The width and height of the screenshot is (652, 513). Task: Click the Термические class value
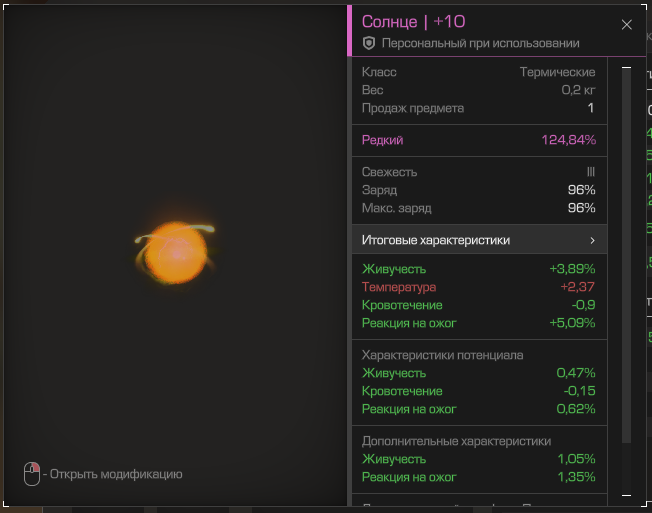point(557,72)
